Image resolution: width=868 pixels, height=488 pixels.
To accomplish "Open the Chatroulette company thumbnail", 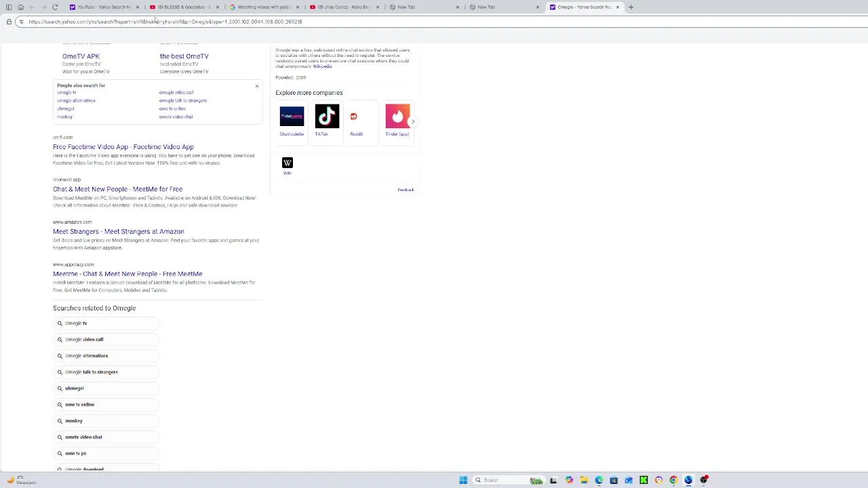I will (292, 117).
